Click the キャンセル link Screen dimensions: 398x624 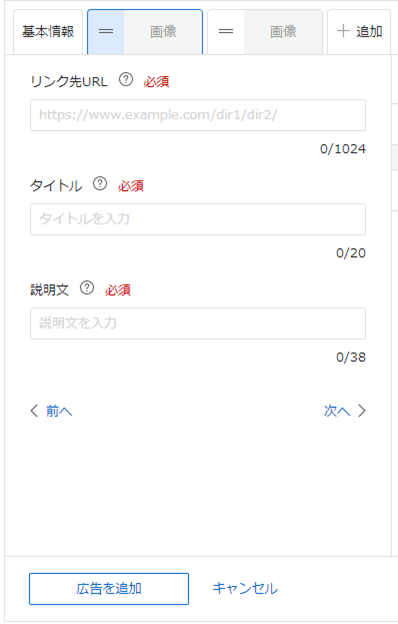pyautogui.click(x=245, y=589)
